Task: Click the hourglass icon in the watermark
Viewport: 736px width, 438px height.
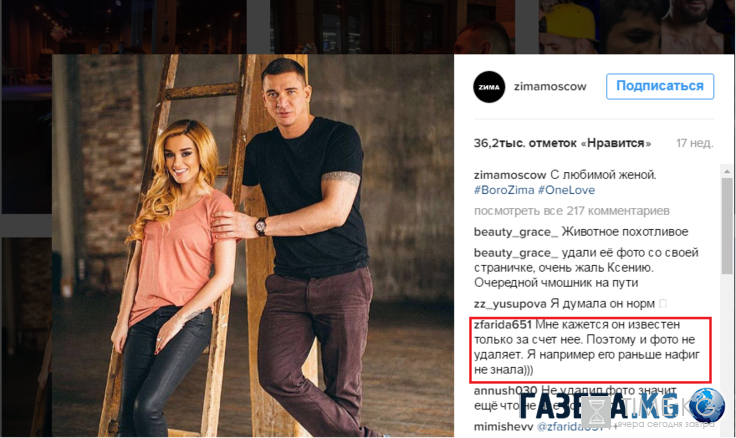Action: tap(596, 412)
